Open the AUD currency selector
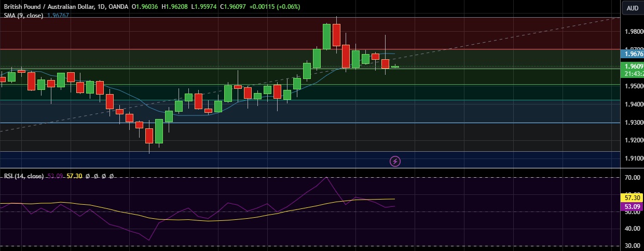 point(633,8)
